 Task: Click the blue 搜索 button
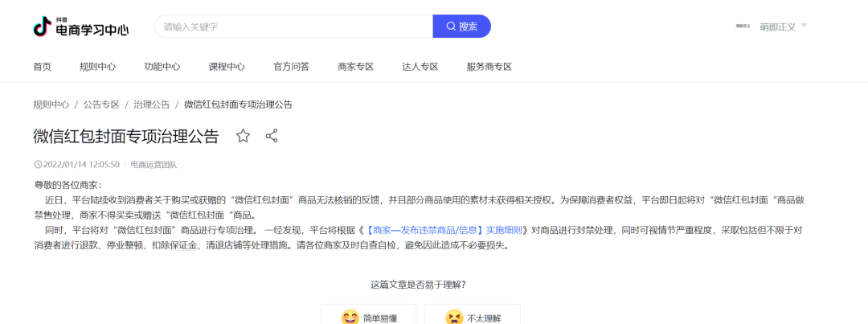[461, 26]
